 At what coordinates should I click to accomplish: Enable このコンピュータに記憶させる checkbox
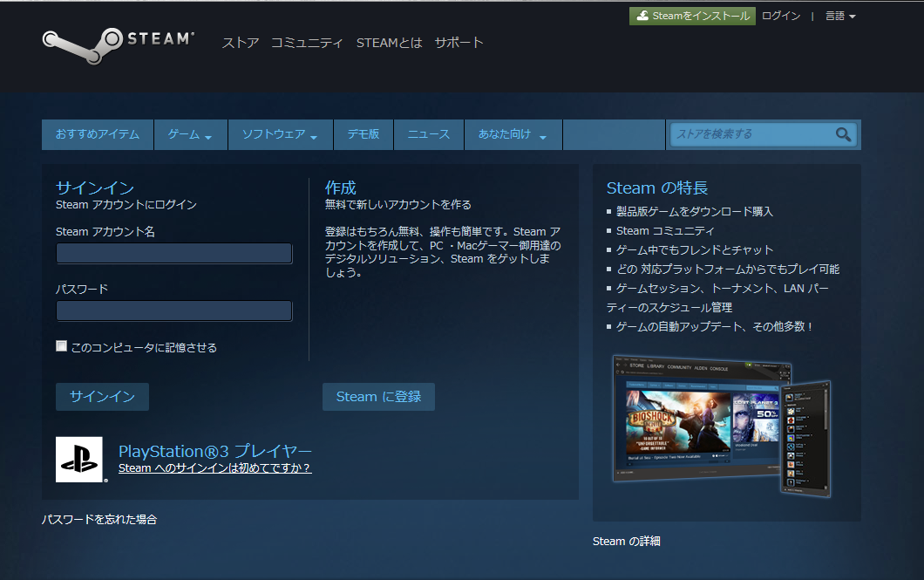point(61,346)
